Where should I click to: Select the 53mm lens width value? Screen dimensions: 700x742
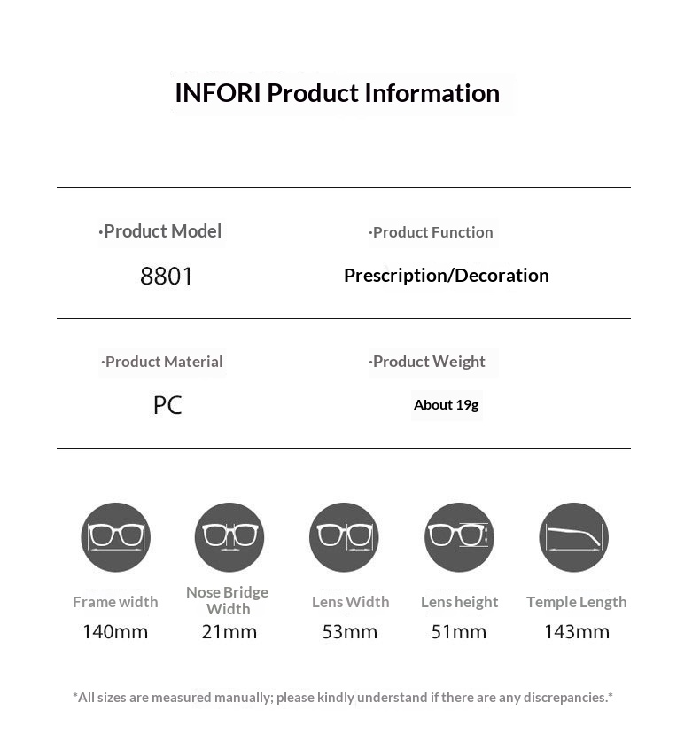[350, 632]
